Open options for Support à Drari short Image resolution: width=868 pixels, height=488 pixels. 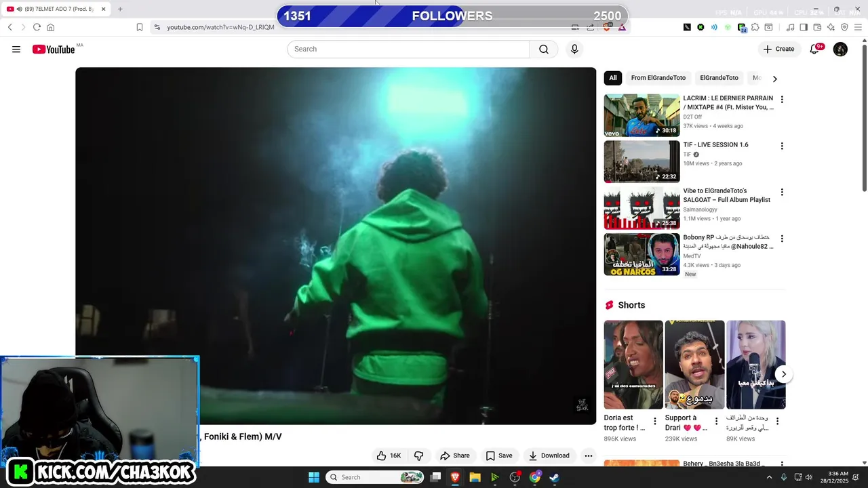point(716,422)
